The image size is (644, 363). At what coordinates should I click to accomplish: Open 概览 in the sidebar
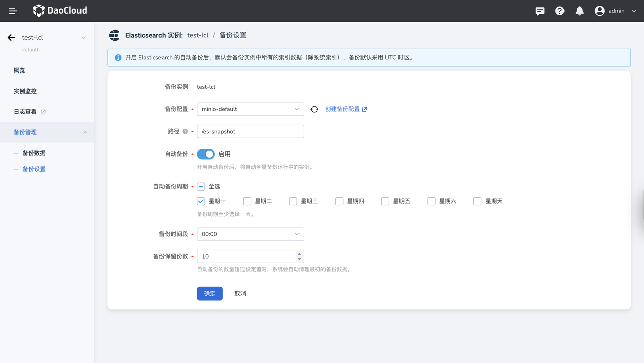click(x=19, y=70)
